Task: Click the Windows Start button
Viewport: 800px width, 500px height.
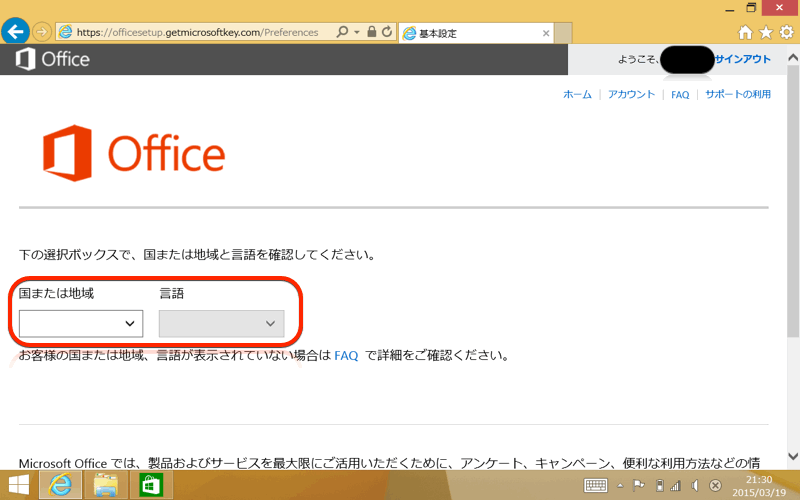Action: 18,485
